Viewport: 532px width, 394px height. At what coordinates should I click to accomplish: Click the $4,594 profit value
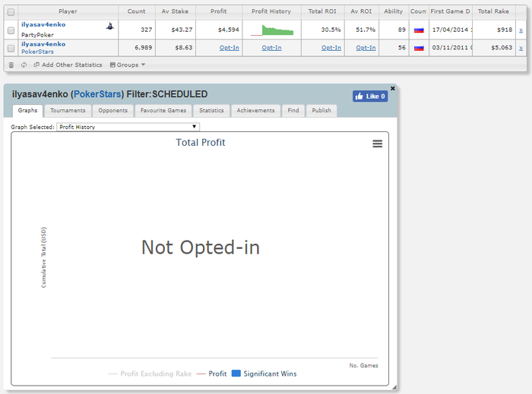click(x=228, y=30)
